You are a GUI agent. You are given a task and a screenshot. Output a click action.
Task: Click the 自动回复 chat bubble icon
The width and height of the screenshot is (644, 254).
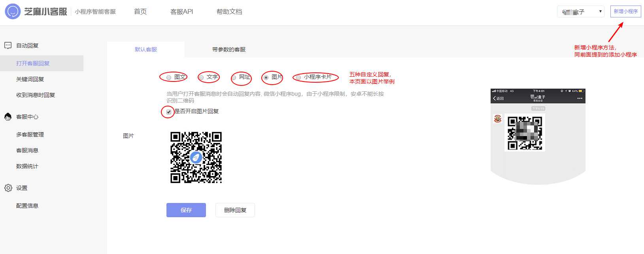[8, 45]
